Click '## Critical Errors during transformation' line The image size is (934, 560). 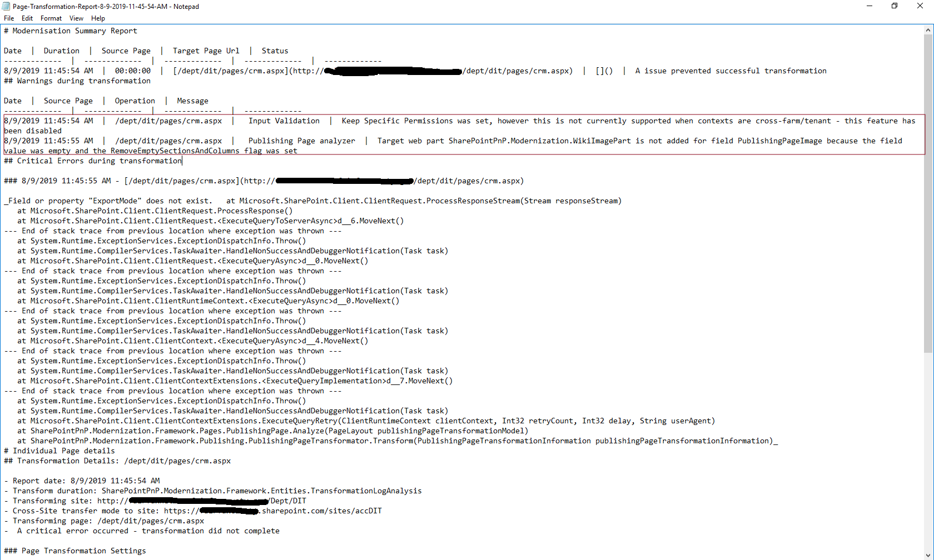coord(93,161)
